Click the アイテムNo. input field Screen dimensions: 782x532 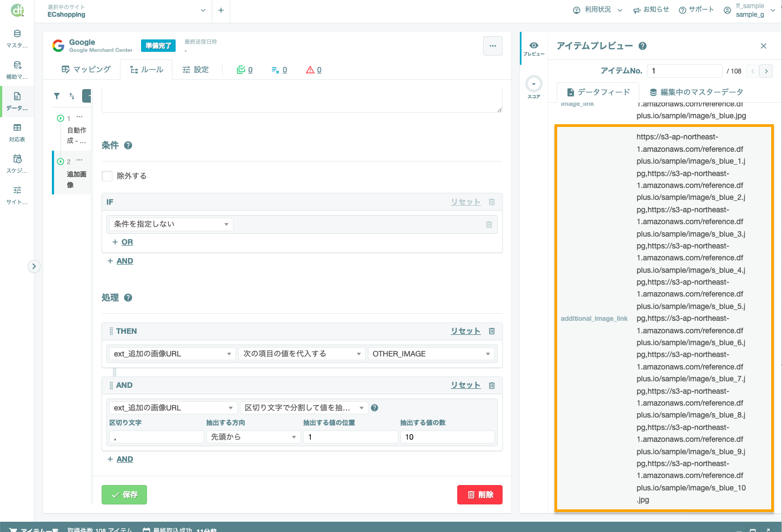(685, 71)
